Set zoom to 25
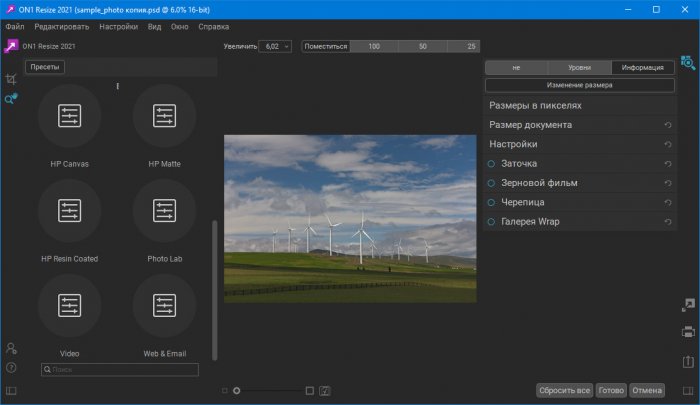Screen dimensions: 700x405 pyautogui.click(x=464, y=46)
